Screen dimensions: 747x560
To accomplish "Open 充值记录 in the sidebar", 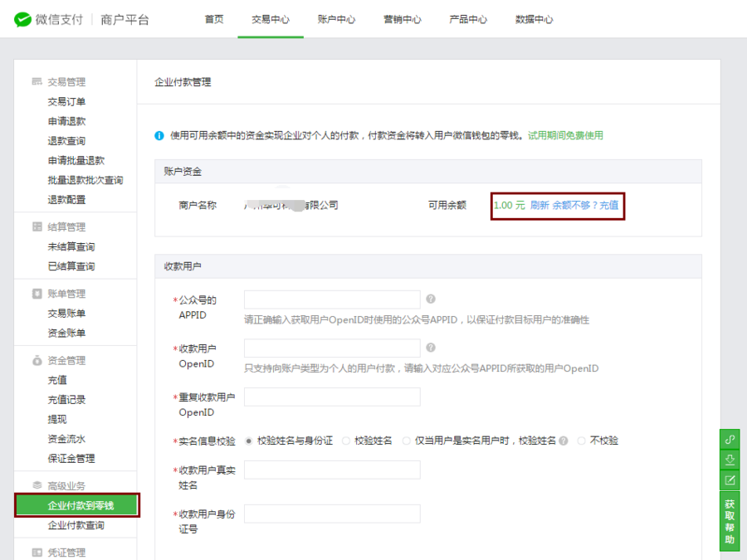I will [x=66, y=400].
